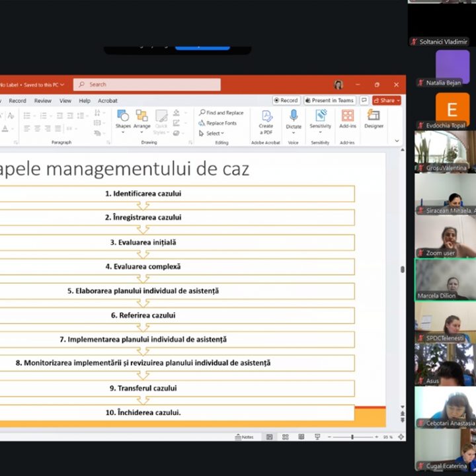This screenshot has height=476, width=476.
Task: Open the Acrobat tab
Action: [108, 101]
